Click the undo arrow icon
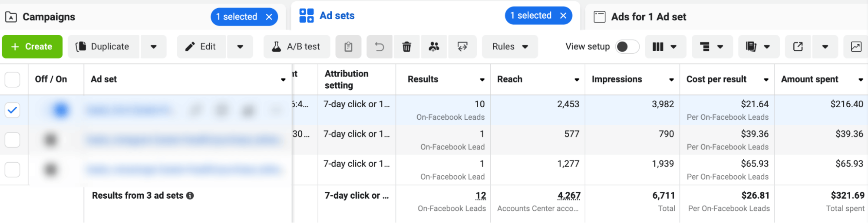This screenshot has width=868, height=223. [379, 47]
